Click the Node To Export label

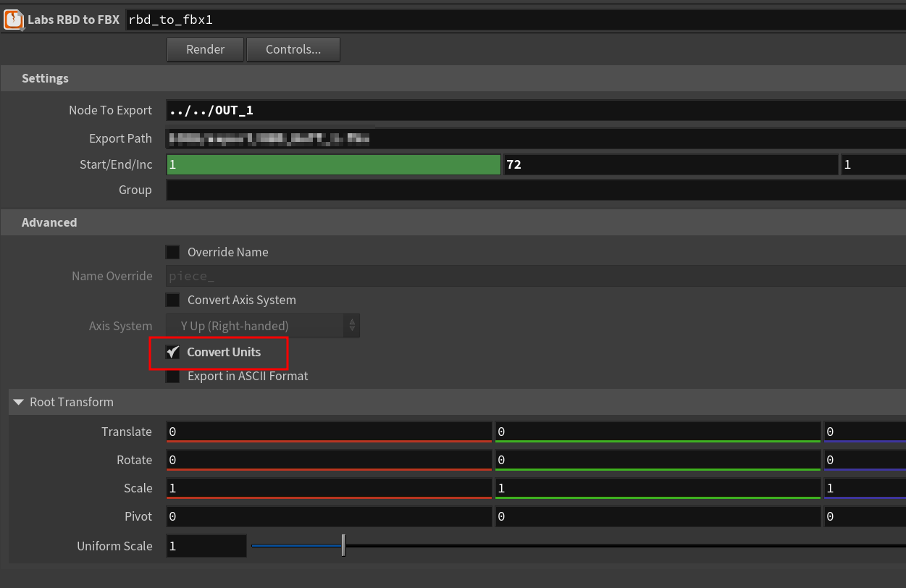click(x=110, y=110)
